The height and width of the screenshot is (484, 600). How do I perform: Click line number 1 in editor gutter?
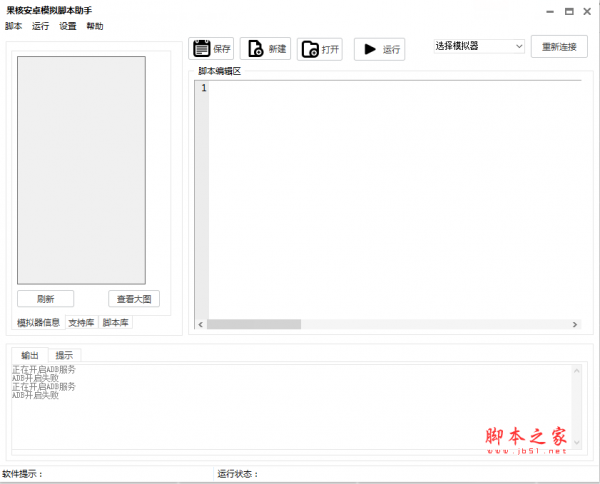pos(204,88)
